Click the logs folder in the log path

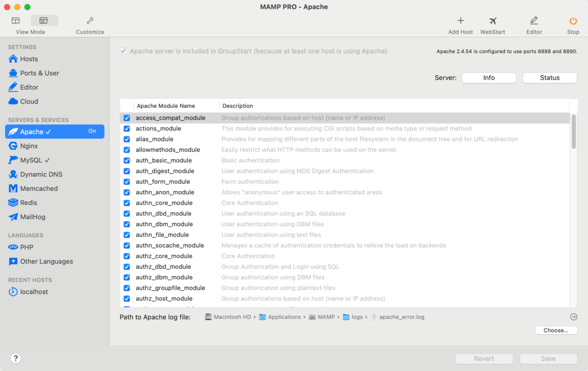coord(353,317)
